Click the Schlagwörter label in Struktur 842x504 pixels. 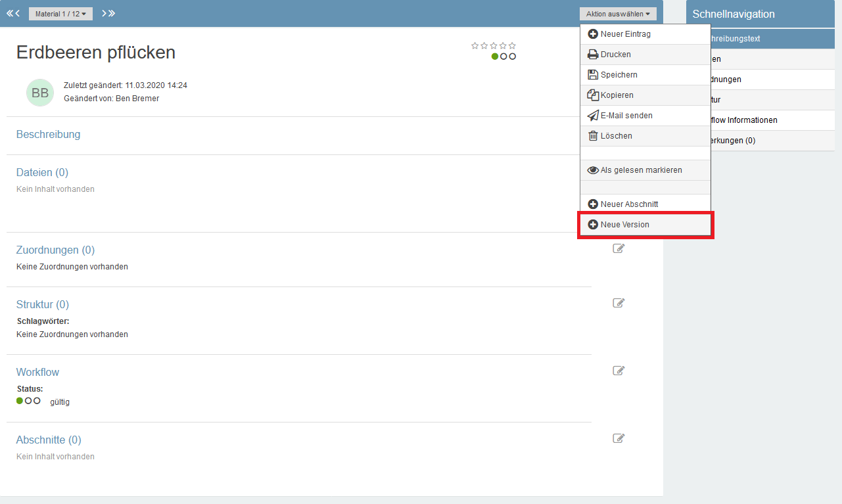pyautogui.click(x=43, y=321)
